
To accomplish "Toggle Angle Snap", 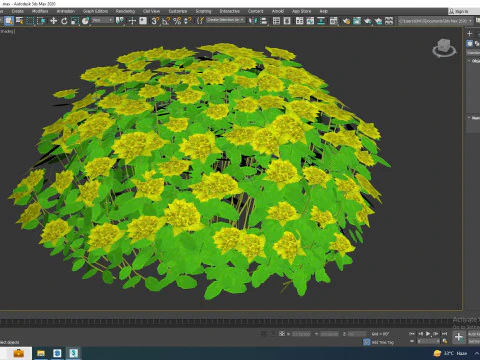I will [x=166, y=21].
